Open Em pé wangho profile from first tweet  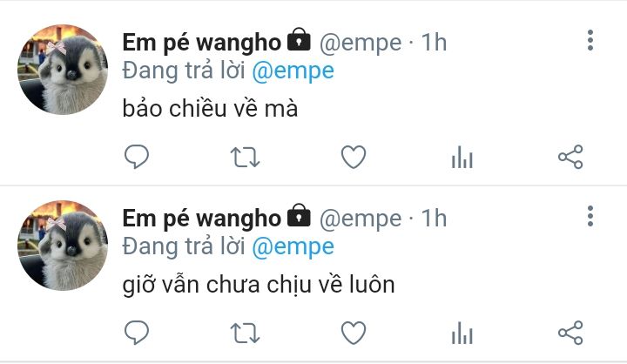point(201,43)
